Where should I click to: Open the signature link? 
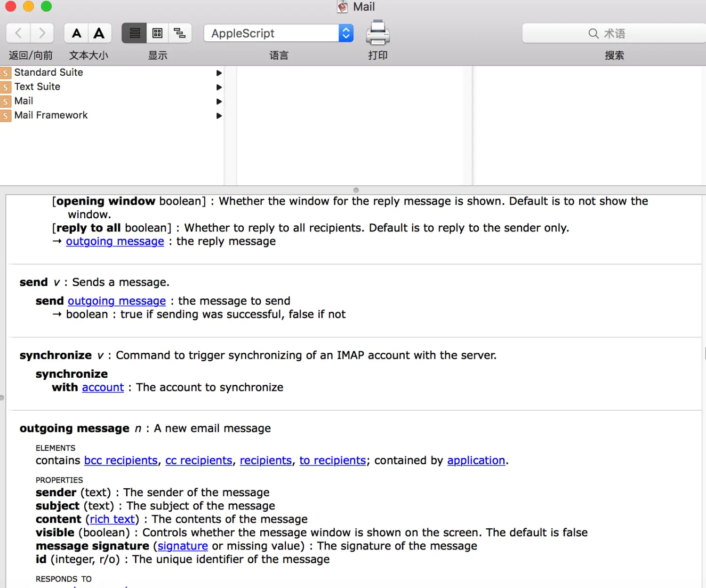pos(183,546)
